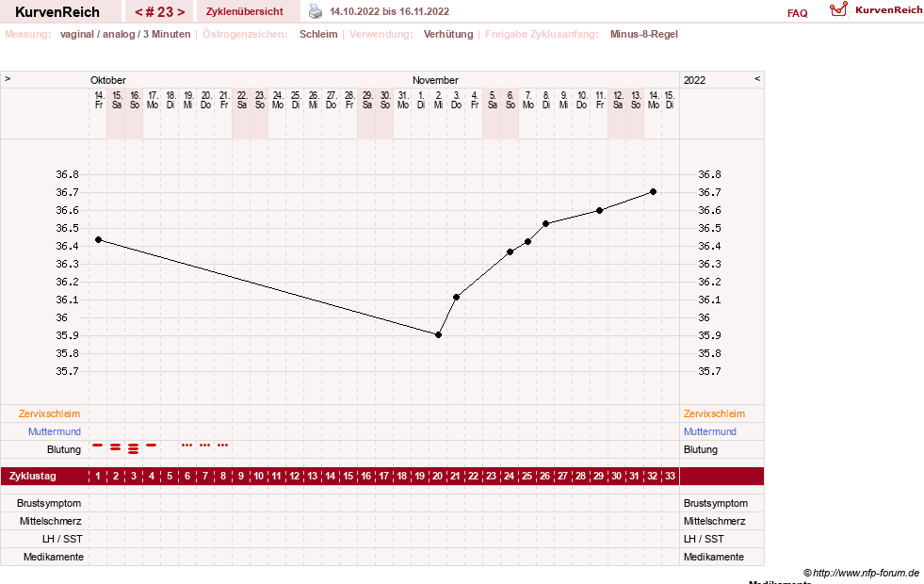This screenshot has width=924, height=584.
Task: Click the Oktober month label
Action: (x=107, y=80)
